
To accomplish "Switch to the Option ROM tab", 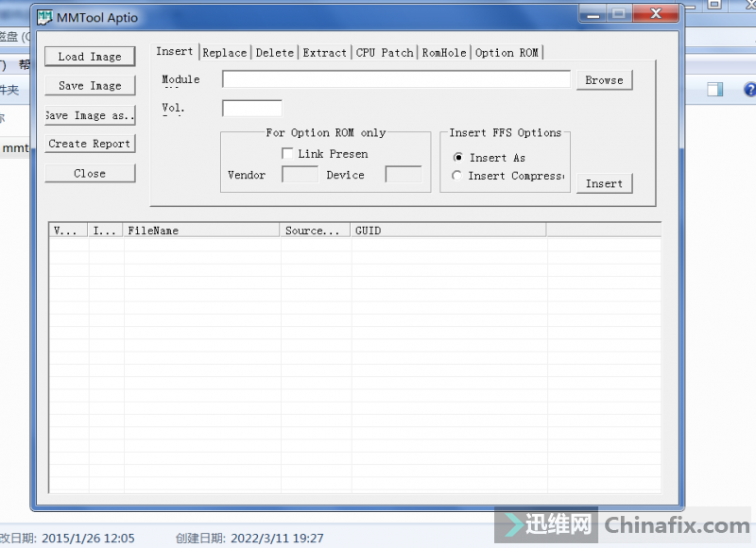I will pyautogui.click(x=507, y=53).
